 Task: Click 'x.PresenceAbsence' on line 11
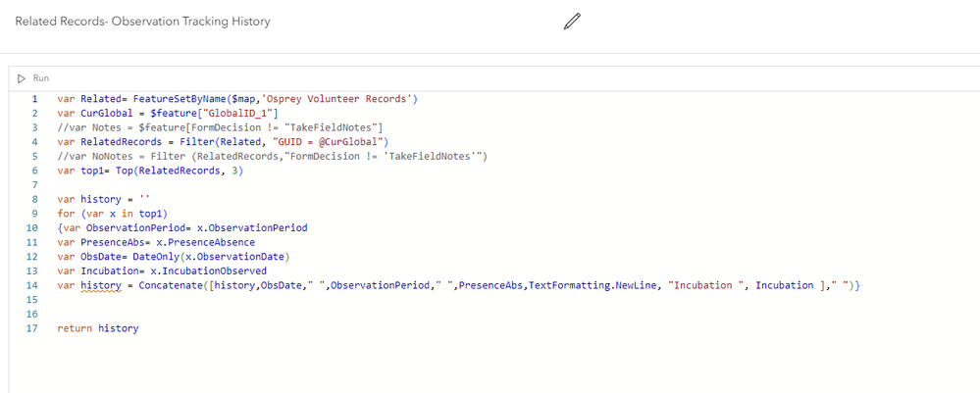coord(206,242)
